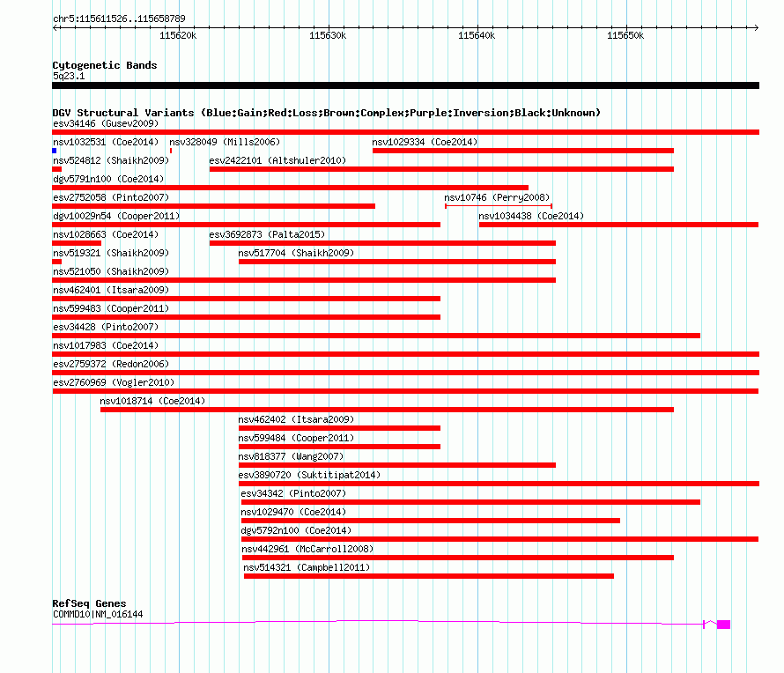Open the nsv599484 (Cooper2011) variant
Screen dimensions: 784x673
(x=296, y=438)
